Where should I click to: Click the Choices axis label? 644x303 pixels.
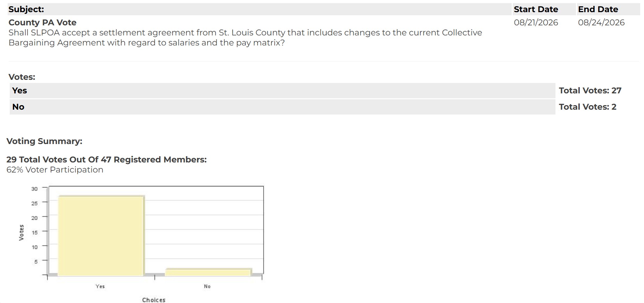(x=154, y=300)
